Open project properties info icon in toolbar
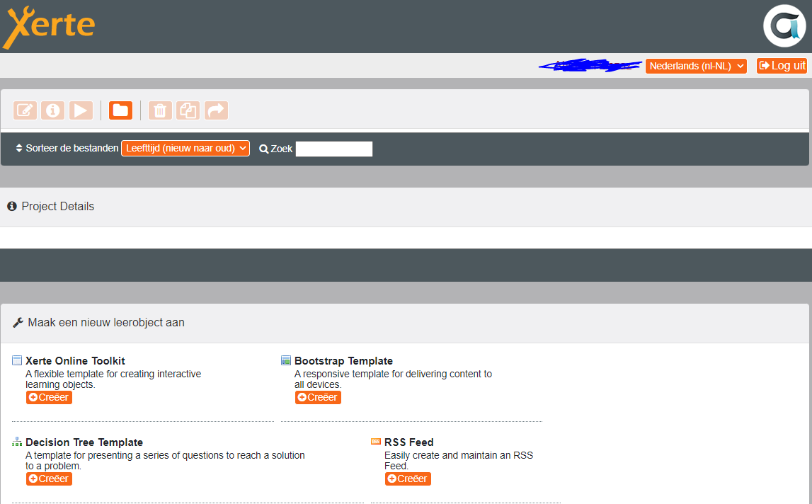The image size is (812, 504). coord(53,110)
